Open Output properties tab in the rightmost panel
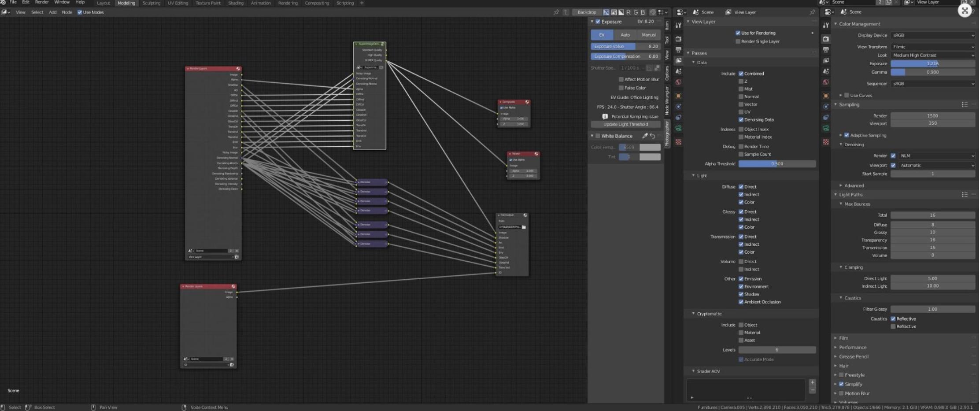This screenshot has width=980, height=411. point(826,50)
